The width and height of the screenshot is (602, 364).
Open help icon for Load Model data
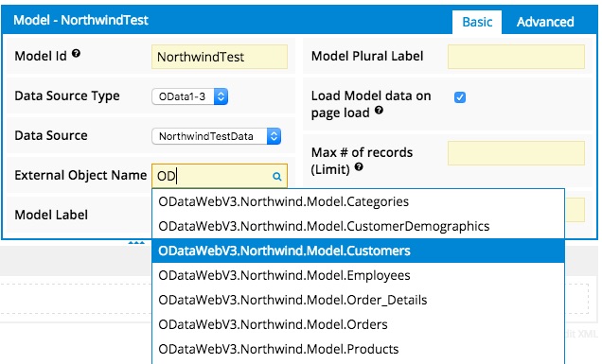(x=379, y=111)
